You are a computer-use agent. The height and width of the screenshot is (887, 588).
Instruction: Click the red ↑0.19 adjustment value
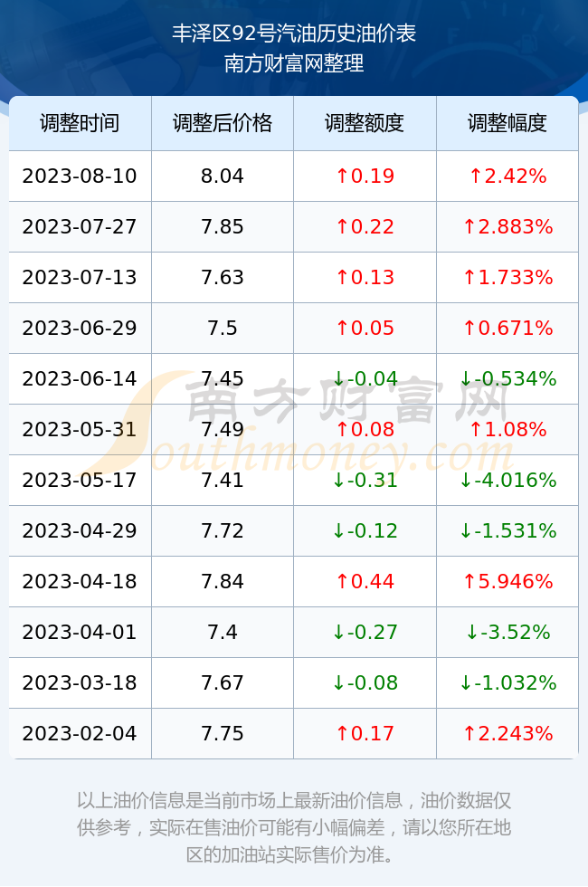[365, 176]
